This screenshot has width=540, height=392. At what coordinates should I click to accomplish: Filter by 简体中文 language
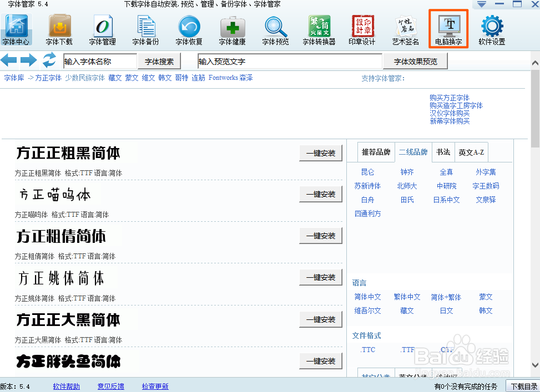click(367, 297)
